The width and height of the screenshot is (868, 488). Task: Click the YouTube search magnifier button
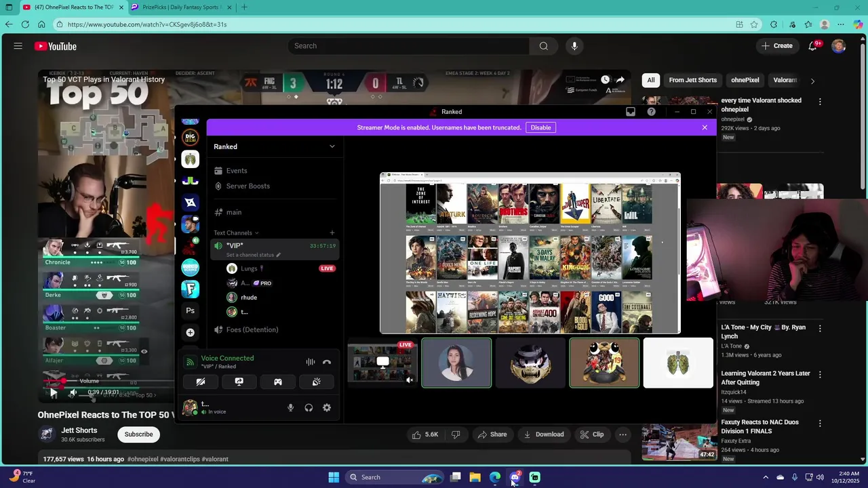543,46
